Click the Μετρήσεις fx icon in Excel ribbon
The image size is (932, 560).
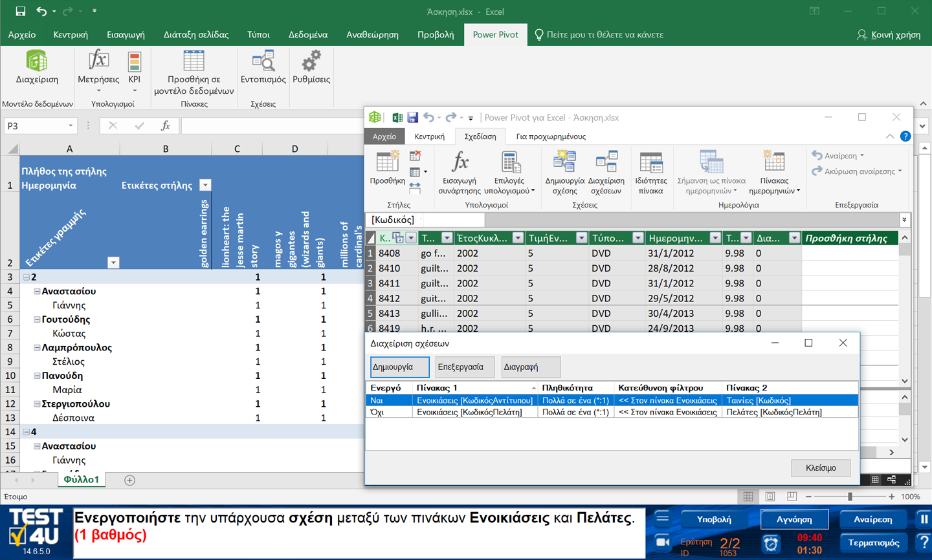click(98, 61)
